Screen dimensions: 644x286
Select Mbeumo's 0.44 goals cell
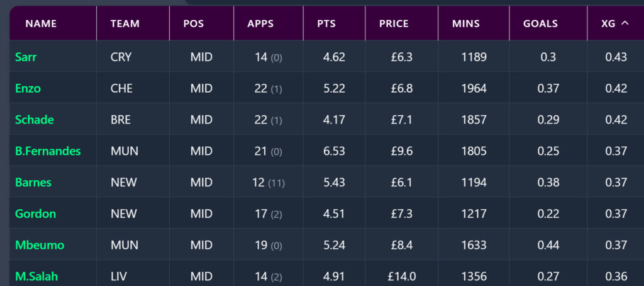click(548, 246)
